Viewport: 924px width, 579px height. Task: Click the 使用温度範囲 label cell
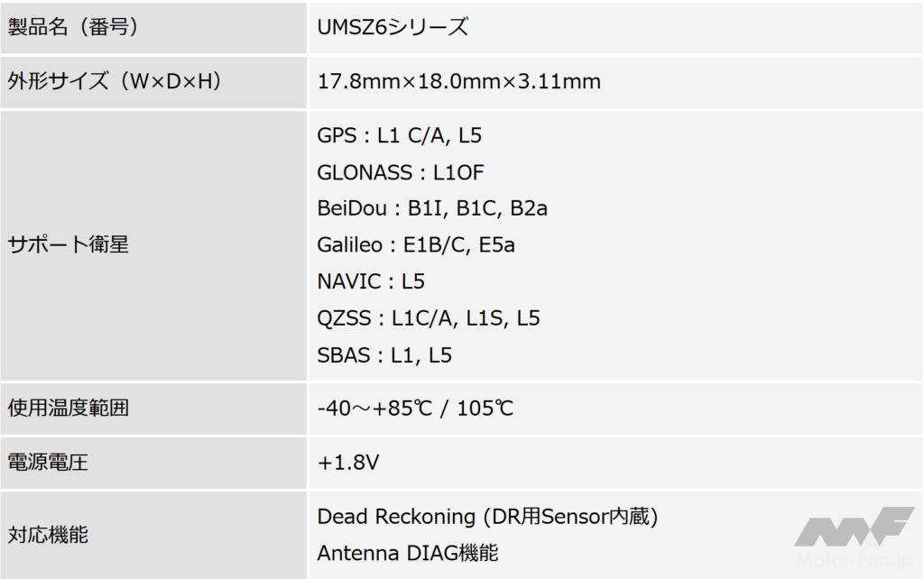point(69,409)
